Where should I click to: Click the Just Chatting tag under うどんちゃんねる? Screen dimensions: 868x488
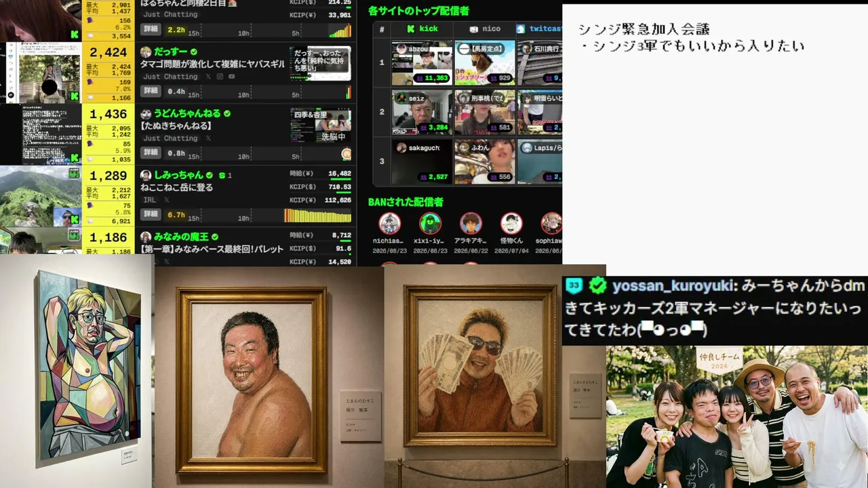(x=170, y=138)
